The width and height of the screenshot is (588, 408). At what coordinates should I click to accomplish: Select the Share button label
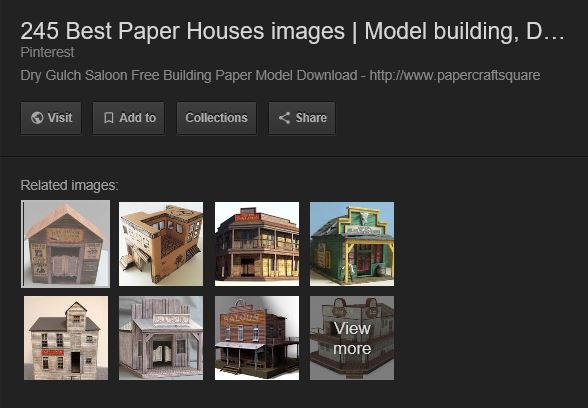click(311, 118)
